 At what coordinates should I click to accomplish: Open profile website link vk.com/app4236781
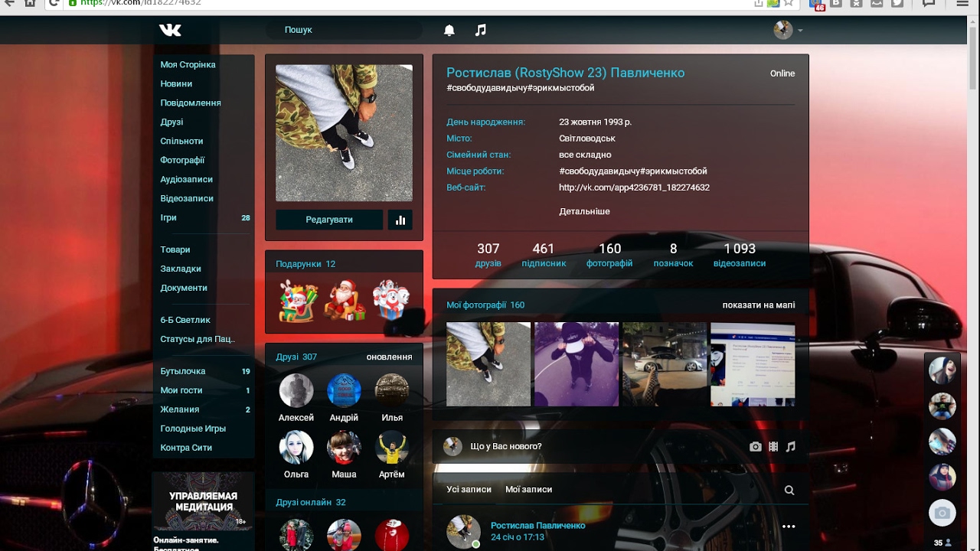click(634, 187)
